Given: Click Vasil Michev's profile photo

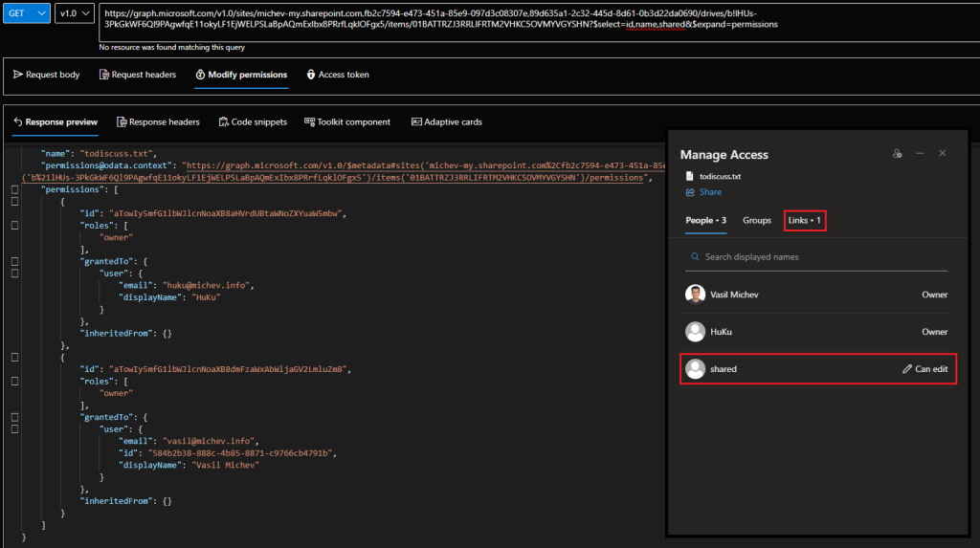Looking at the screenshot, I should [696, 295].
